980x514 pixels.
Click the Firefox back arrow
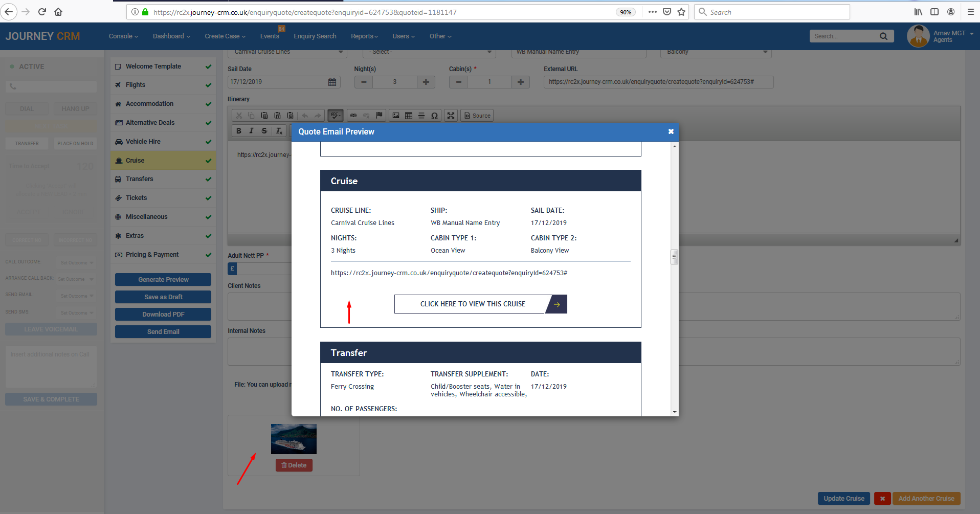[9, 12]
